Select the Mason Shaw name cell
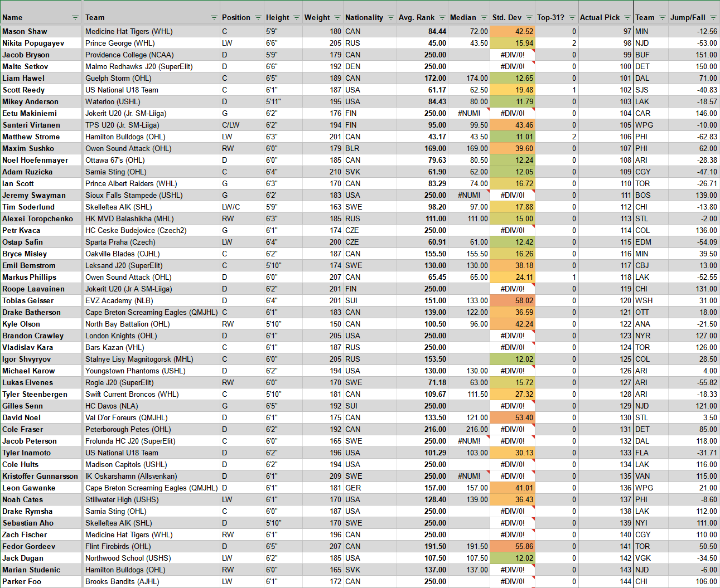The width and height of the screenshot is (720, 588). coord(41,31)
